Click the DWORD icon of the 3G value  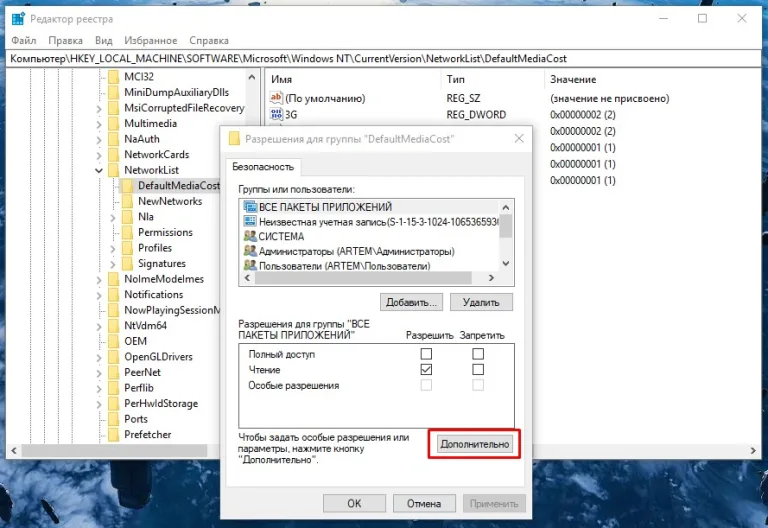(276, 115)
